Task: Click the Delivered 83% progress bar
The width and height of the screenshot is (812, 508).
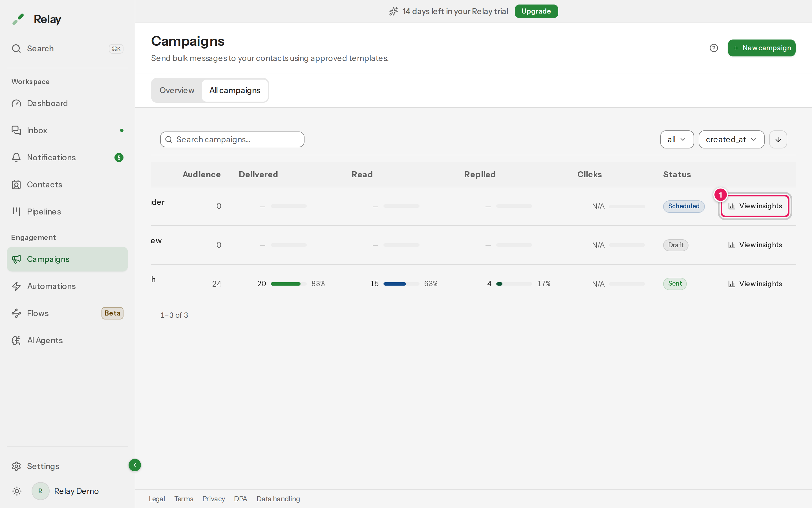Action: (x=288, y=284)
